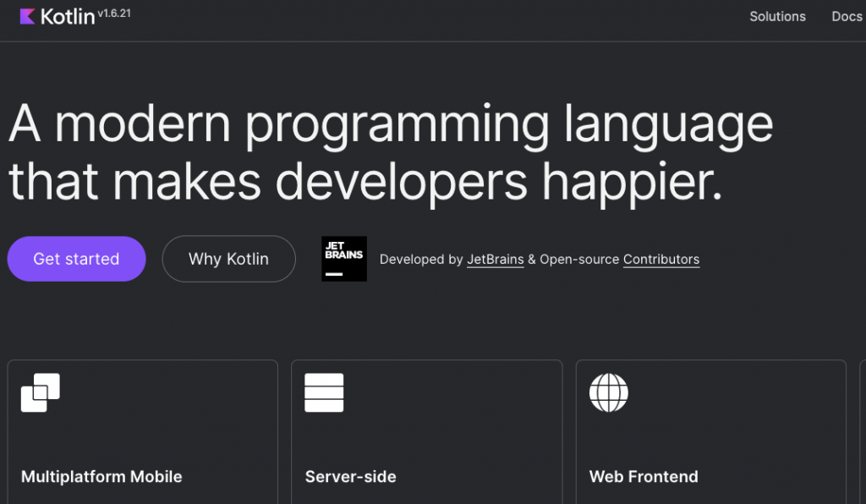Open the Web Frontend card title
The image size is (866, 504).
coord(644,476)
